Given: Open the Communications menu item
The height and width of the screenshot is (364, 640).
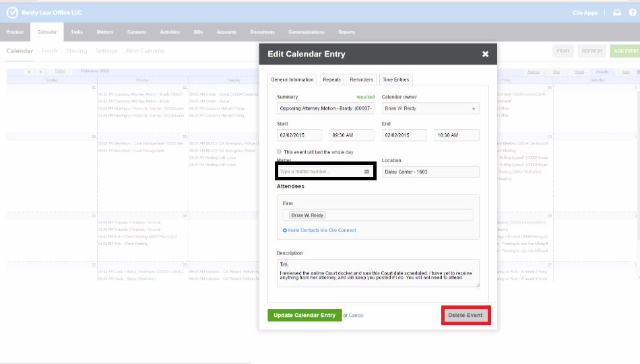Looking at the screenshot, I should (307, 32).
